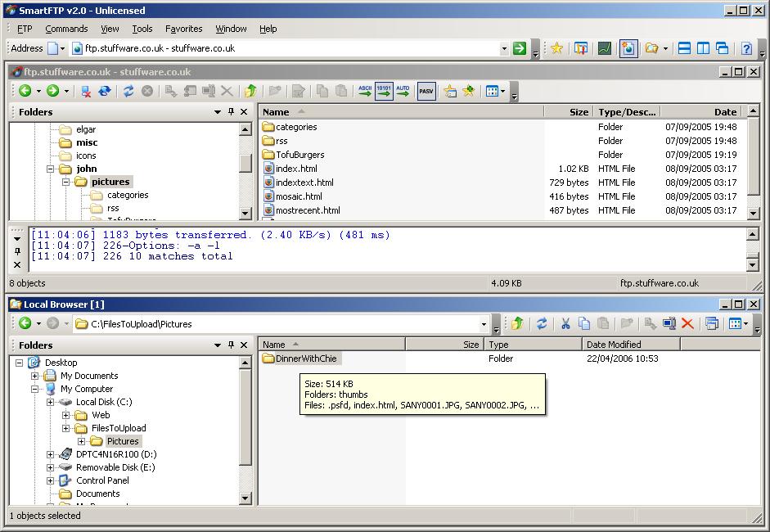This screenshot has width=770, height=532.
Task: Delete selected local item with red X
Action: click(x=687, y=323)
